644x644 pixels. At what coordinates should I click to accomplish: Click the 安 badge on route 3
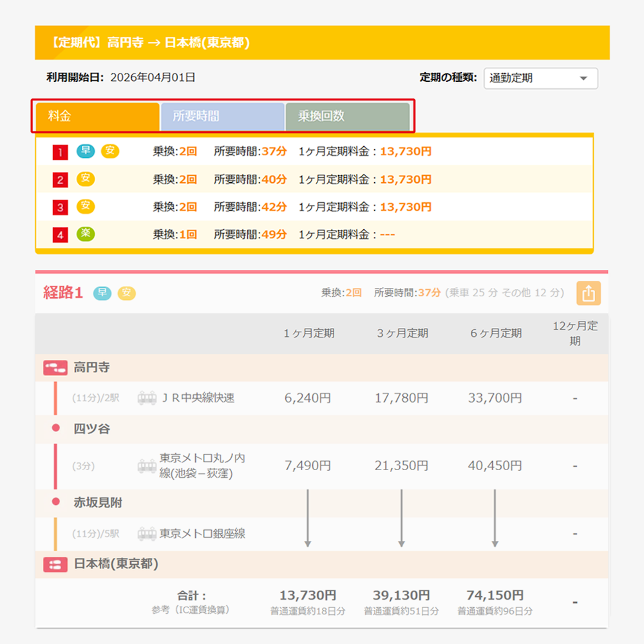(84, 207)
